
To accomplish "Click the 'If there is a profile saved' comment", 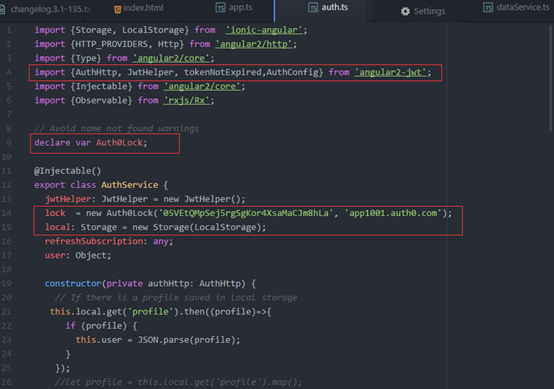I will pos(176,298).
